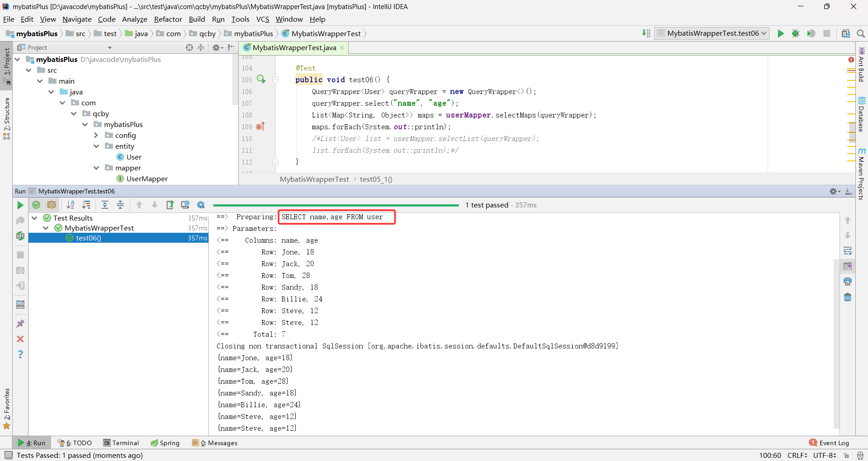Screen dimensions: 868x461
Task: Export test results icon
Action: (x=170, y=205)
